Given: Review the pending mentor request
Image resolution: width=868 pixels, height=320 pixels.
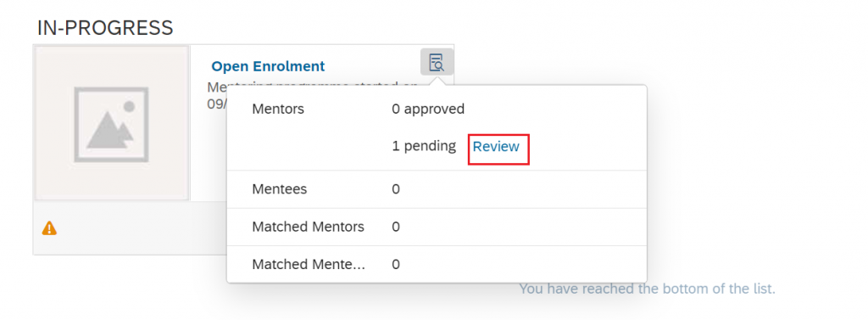Looking at the screenshot, I should 496,146.
